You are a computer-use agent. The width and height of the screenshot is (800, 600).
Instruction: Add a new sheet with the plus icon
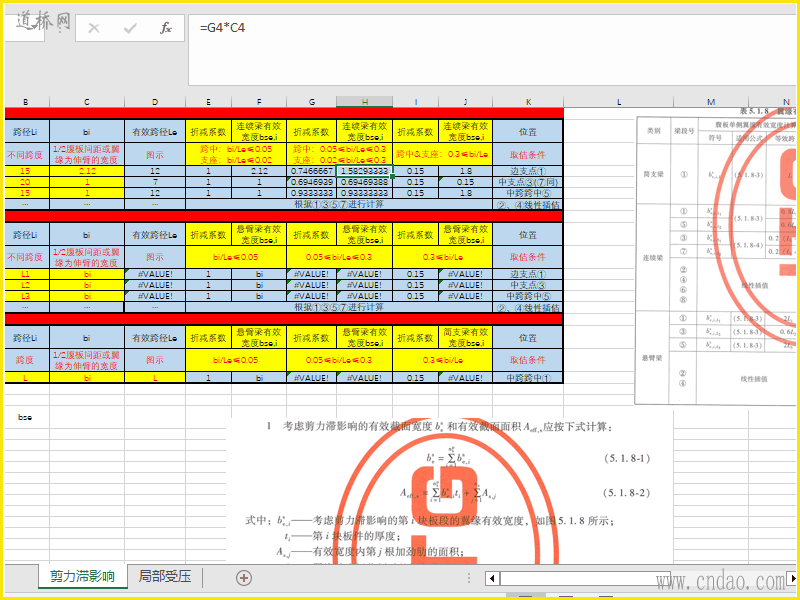[x=244, y=578]
